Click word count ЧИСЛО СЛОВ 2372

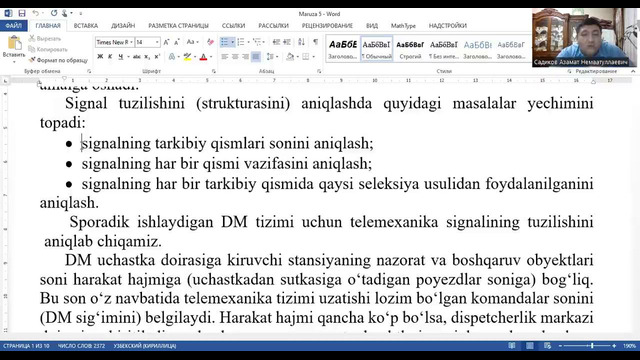(81, 346)
